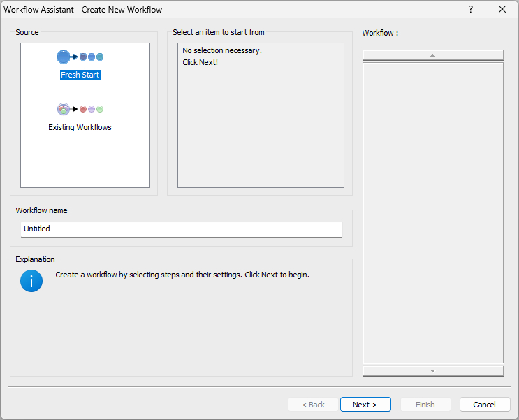Screen dimensions: 519x420
Task: Click the "Click Next!" line in list
Action: [200, 62]
